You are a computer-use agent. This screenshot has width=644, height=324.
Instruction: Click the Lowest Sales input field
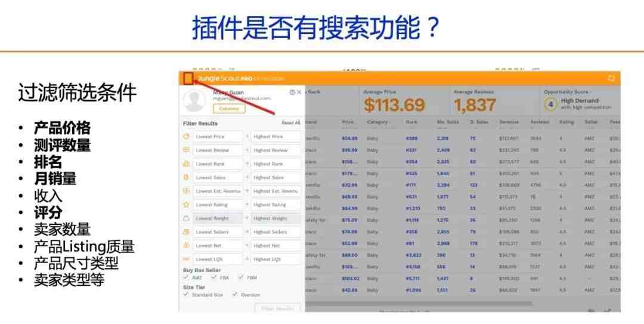pyautogui.click(x=218, y=177)
